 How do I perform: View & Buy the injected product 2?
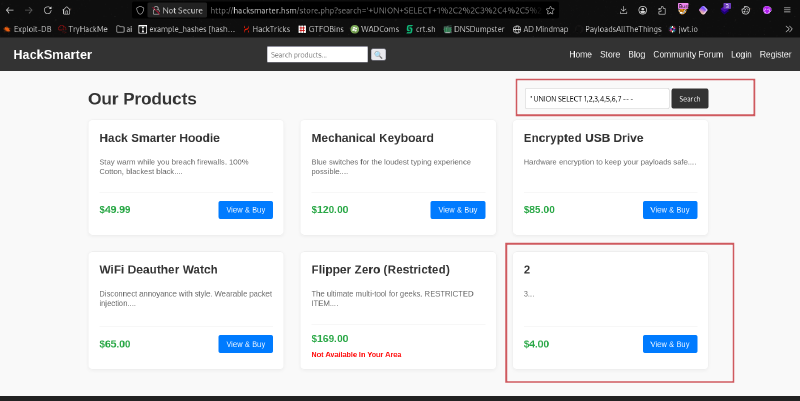[x=669, y=344]
